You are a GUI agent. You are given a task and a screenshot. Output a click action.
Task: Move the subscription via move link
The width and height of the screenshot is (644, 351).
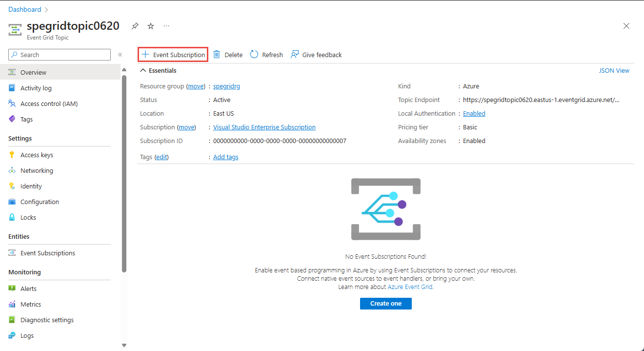(x=186, y=127)
